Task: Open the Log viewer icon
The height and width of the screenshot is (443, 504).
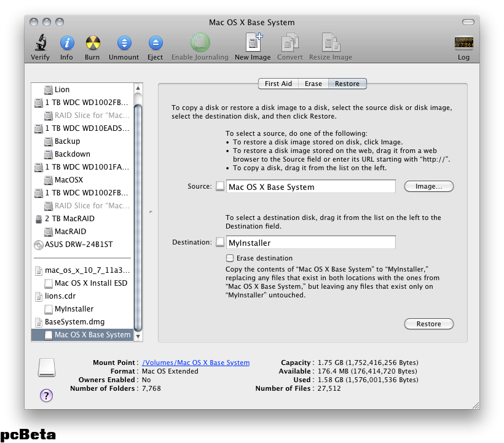Action: coord(463,42)
